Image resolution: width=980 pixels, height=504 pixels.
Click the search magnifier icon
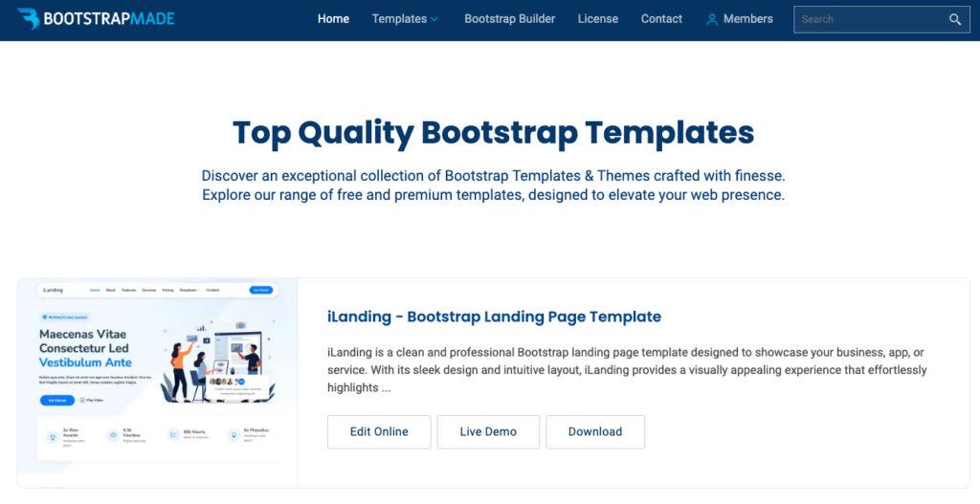(954, 19)
